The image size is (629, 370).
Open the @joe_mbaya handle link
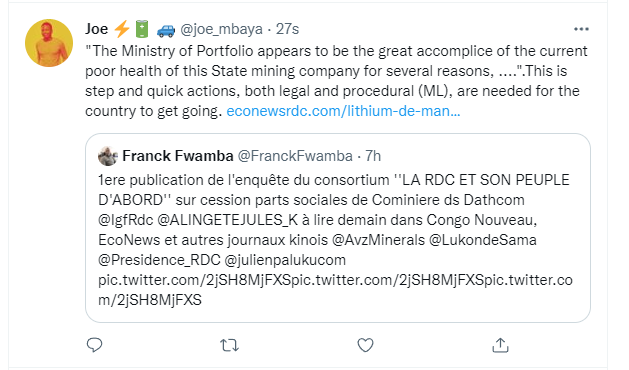[x=221, y=29]
